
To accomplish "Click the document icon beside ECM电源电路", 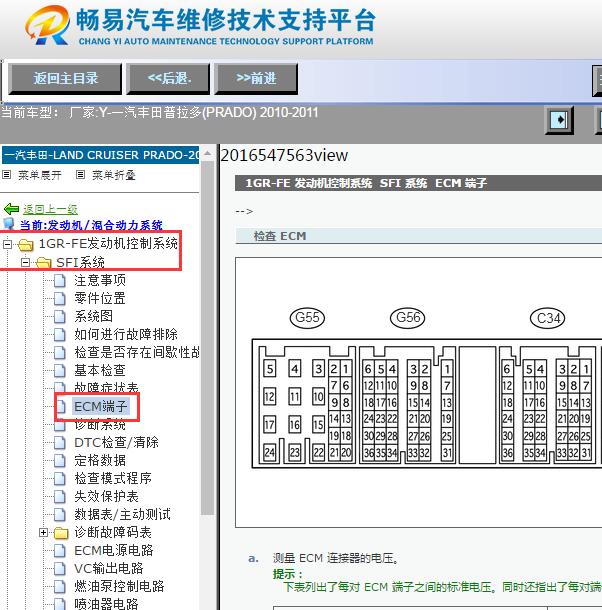I will point(60,550).
